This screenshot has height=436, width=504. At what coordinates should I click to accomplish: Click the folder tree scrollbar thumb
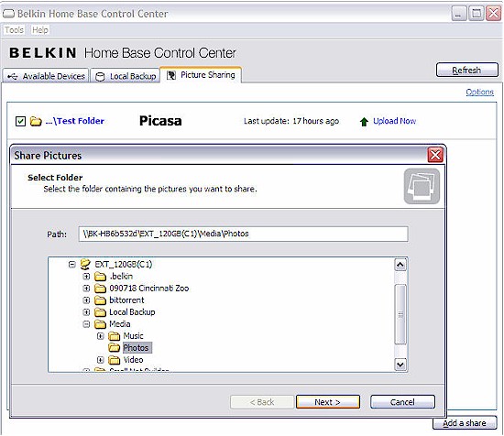pyautogui.click(x=400, y=314)
